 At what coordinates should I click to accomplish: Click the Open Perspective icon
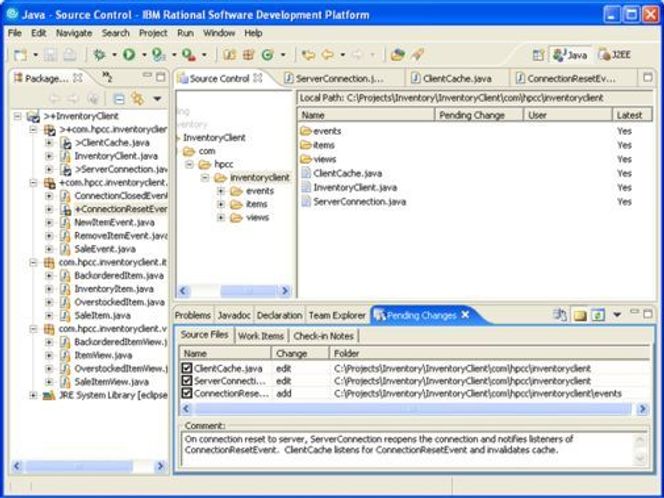[x=538, y=55]
